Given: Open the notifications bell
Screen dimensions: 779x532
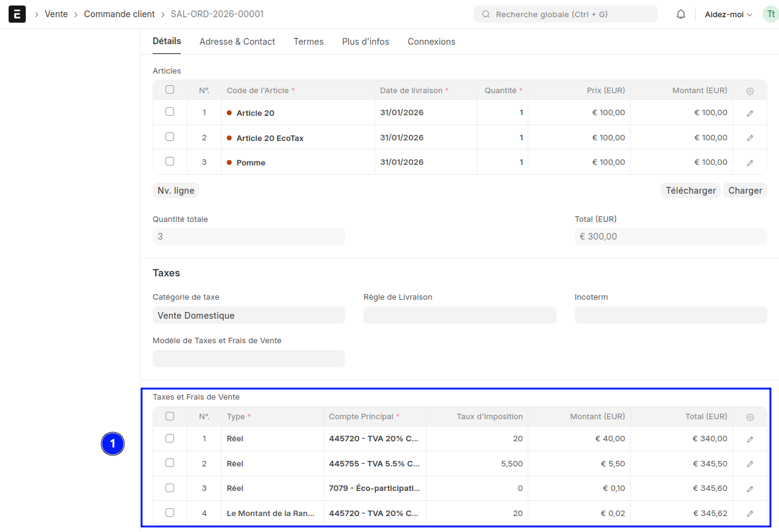Looking at the screenshot, I should tap(681, 14).
